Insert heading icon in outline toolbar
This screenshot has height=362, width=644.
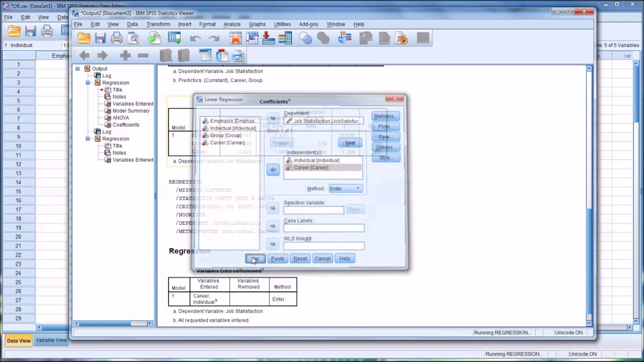click(205, 55)
